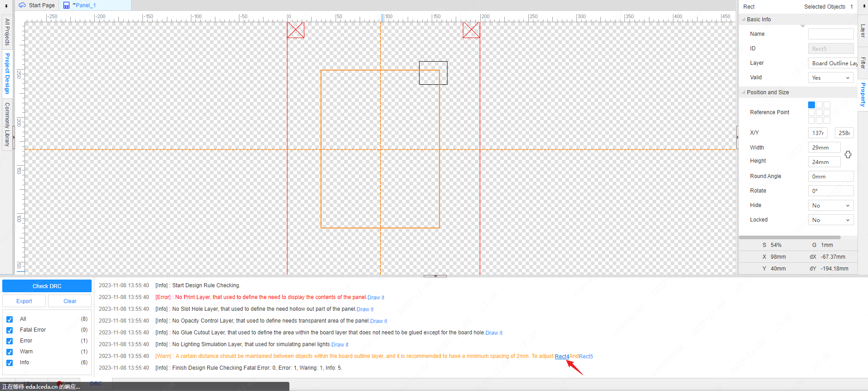Screen dimensions: 868x391
Task: Select the bottom-right reference point
Action: [x=827, y=120]
